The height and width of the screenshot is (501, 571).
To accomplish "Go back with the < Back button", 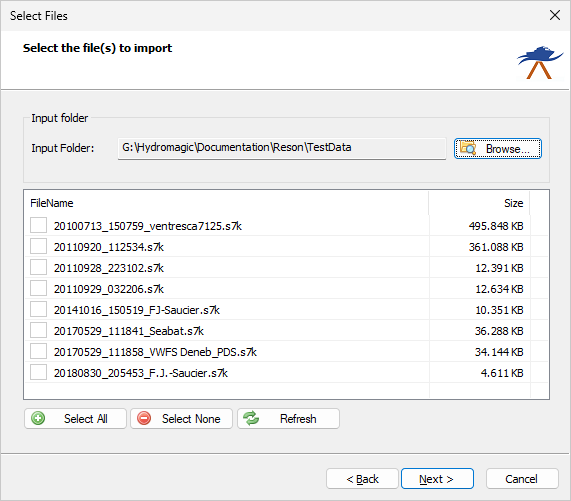I will pos(362,479).
